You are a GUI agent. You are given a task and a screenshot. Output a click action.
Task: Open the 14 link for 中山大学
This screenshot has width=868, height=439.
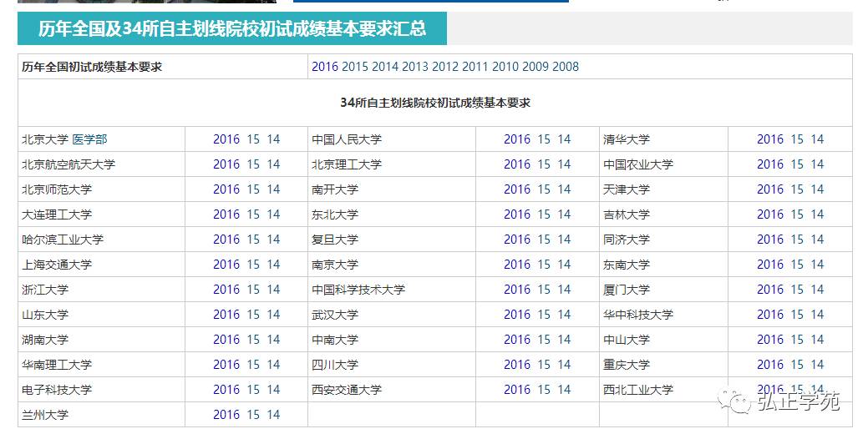click(x=817, y=340)
